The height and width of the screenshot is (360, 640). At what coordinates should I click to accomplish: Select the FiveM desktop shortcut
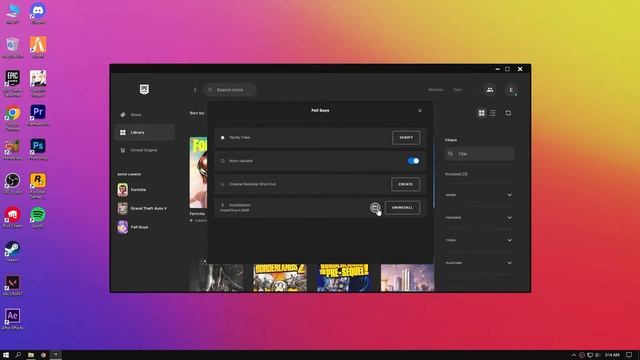(38, 47)
